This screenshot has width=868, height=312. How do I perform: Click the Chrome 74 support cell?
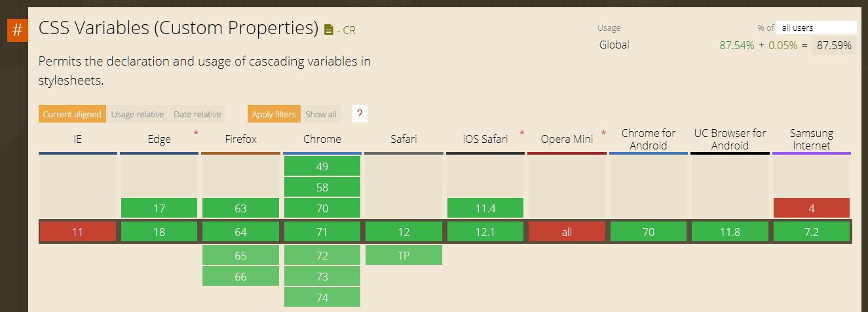click(322, 297)
